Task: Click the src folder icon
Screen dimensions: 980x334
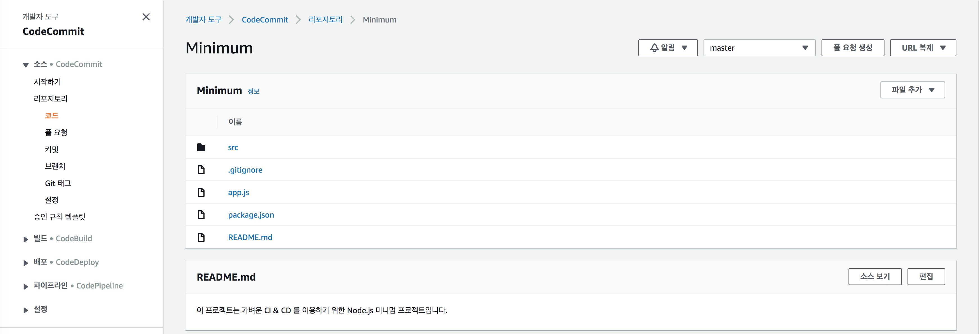Action: [201, 147]
